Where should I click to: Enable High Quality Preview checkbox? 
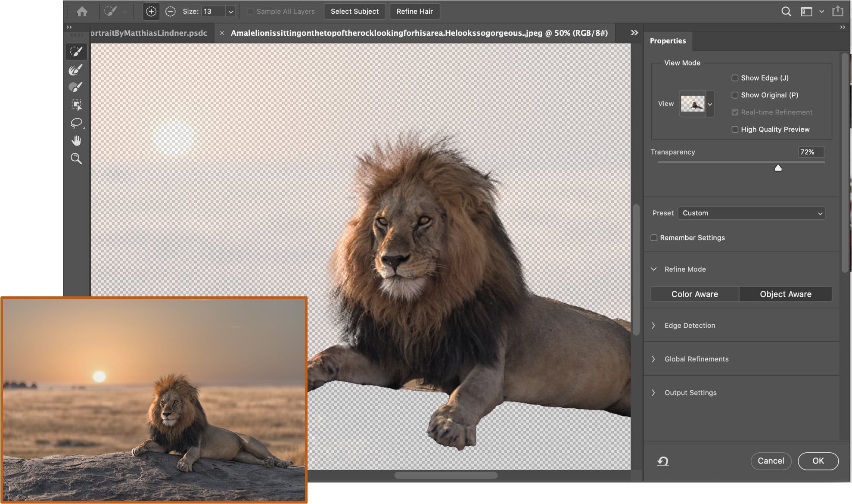pos(734,129)
